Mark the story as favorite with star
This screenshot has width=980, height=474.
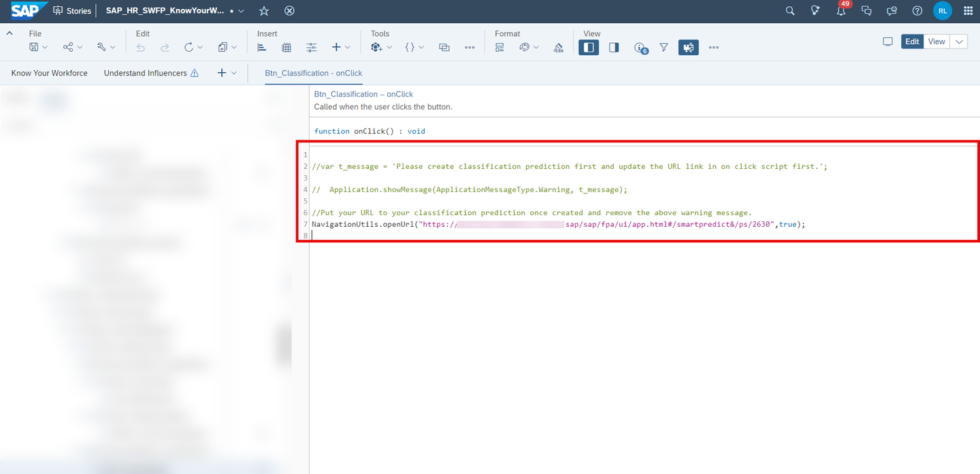point(264,11)
